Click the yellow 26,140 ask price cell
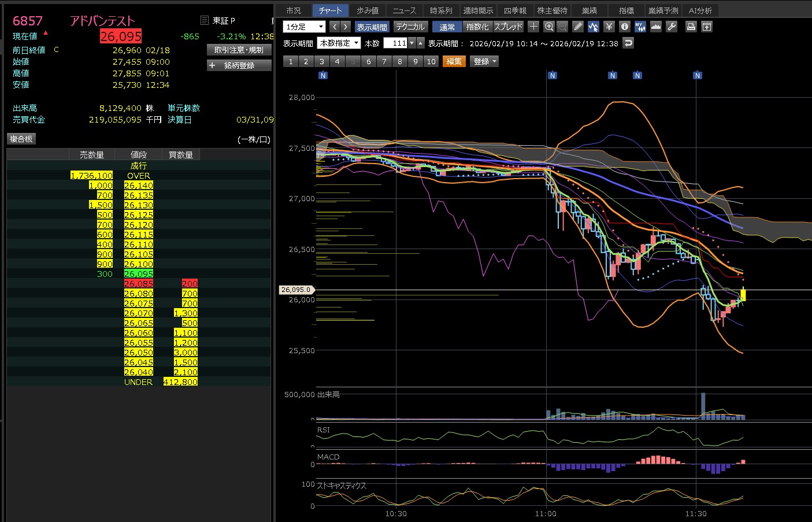This screenshot has width=812, height=522. click(x=139, y=186)
